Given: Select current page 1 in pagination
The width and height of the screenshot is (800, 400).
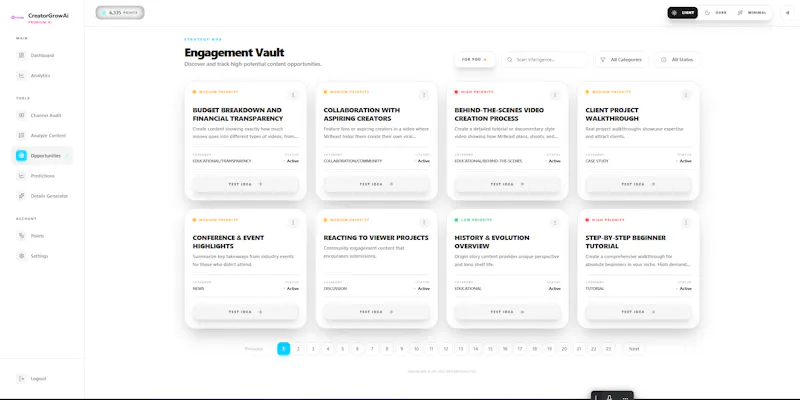Looking at the screenshot, I should pos(284,349).
